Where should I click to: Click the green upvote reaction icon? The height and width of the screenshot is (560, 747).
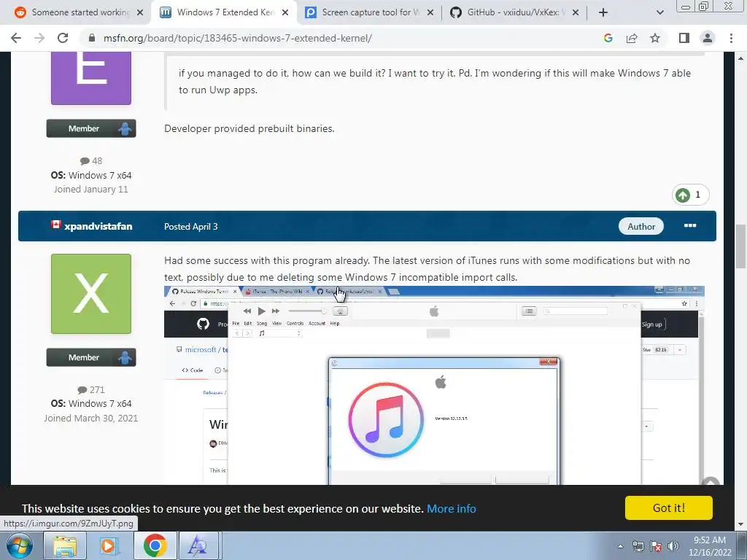(682, 195)
